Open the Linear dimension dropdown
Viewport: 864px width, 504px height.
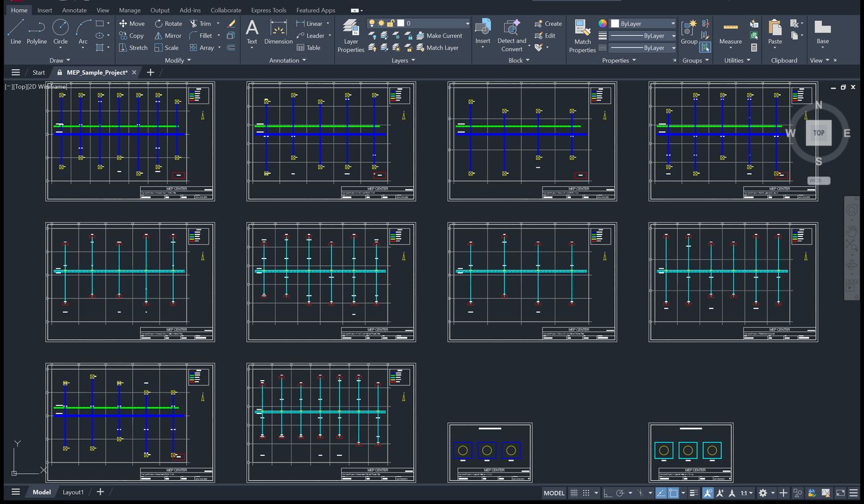pos(328,23)
